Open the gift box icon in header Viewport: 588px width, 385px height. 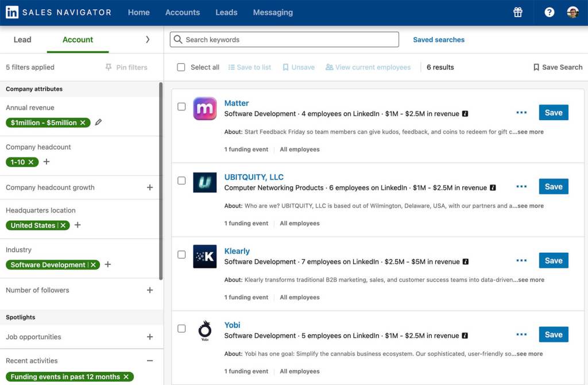[518, 12]
